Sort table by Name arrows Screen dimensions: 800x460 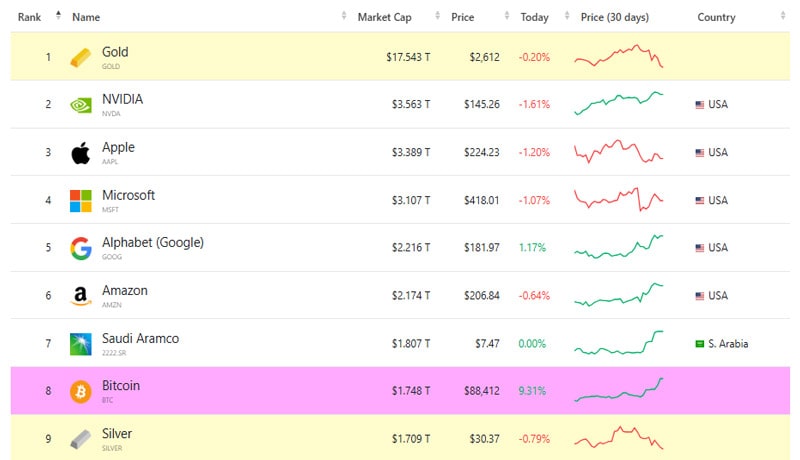pos(344,16)
